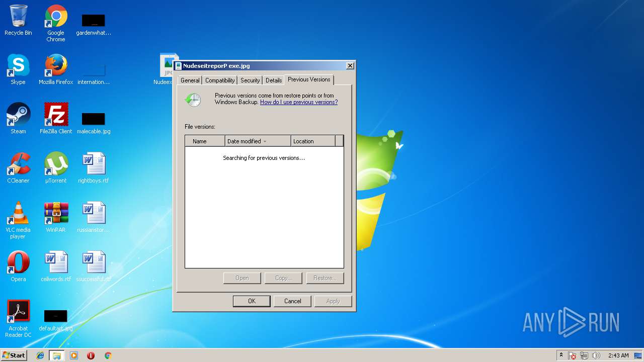Click the clock showing 2:43 AM
Screen dimensions: 644x362
618,355
